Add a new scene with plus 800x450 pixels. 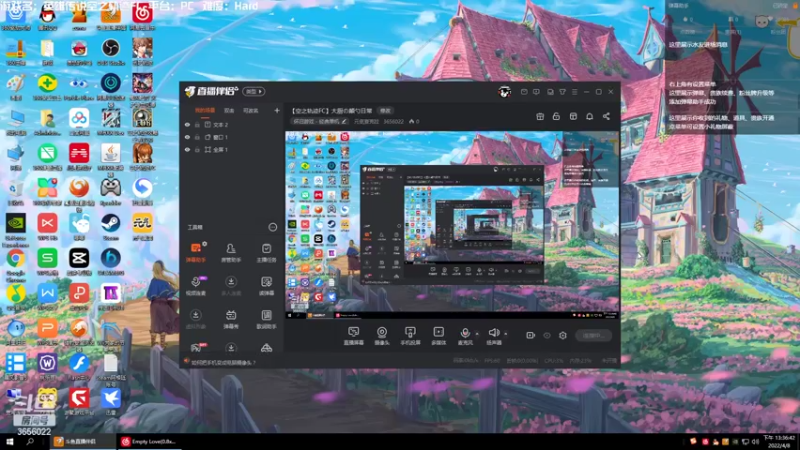click(x=277, y=110)
